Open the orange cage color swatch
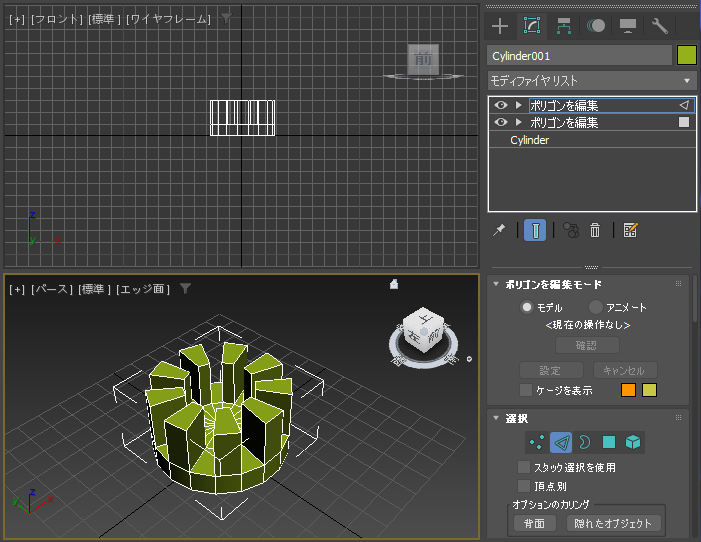 (x=628, y=390)
